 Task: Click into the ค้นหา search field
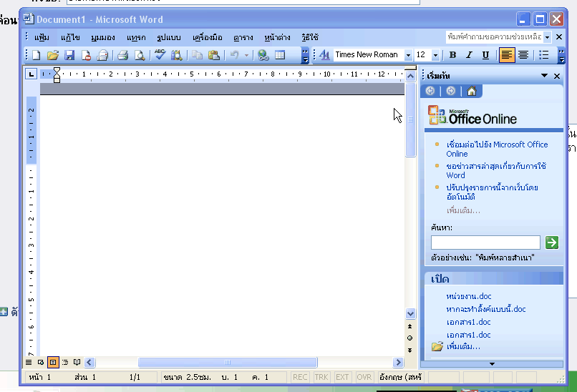pyautogui.click(x=485, y=242)
